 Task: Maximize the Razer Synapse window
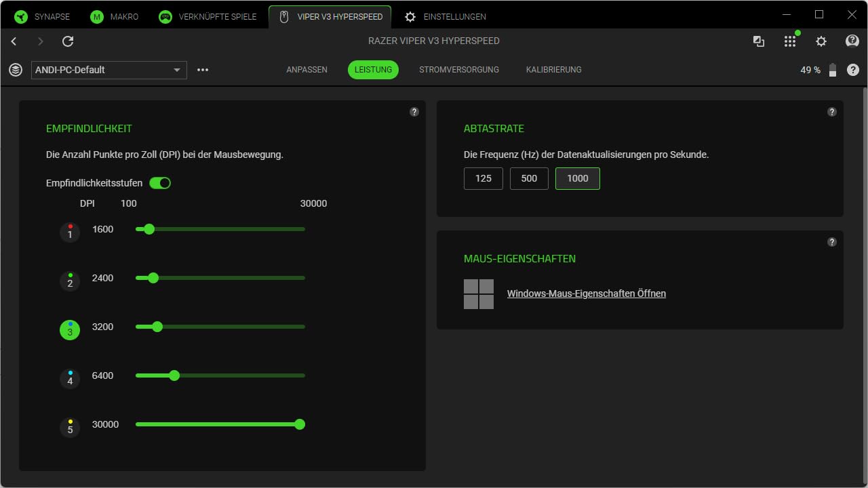[x=819, y=15]
